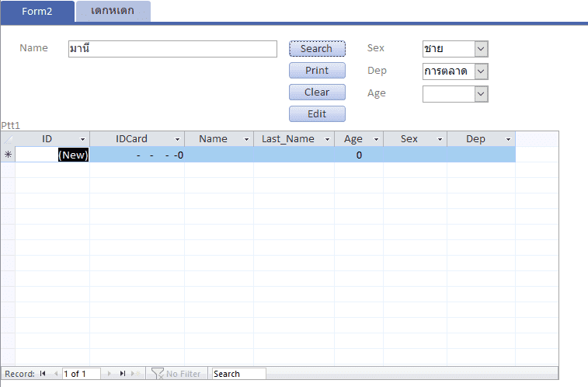Click the IDCard cell of new row

click(x=137, y=155)
